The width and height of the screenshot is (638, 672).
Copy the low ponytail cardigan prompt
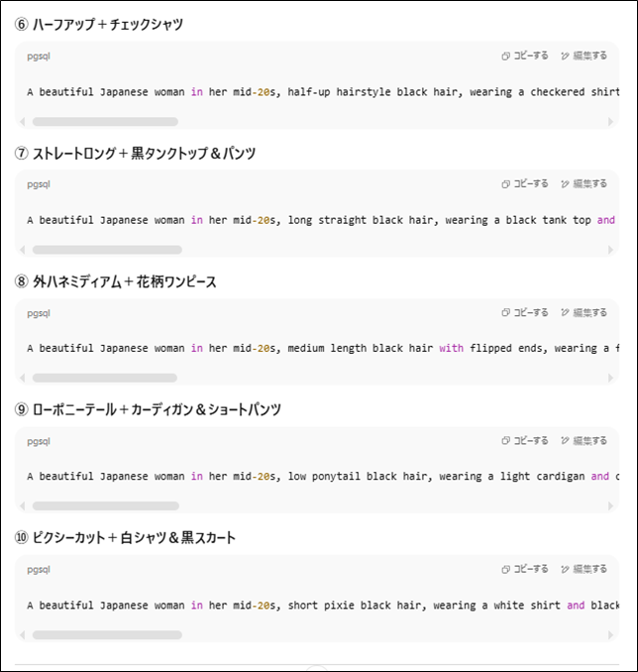[x=525, y=441]
